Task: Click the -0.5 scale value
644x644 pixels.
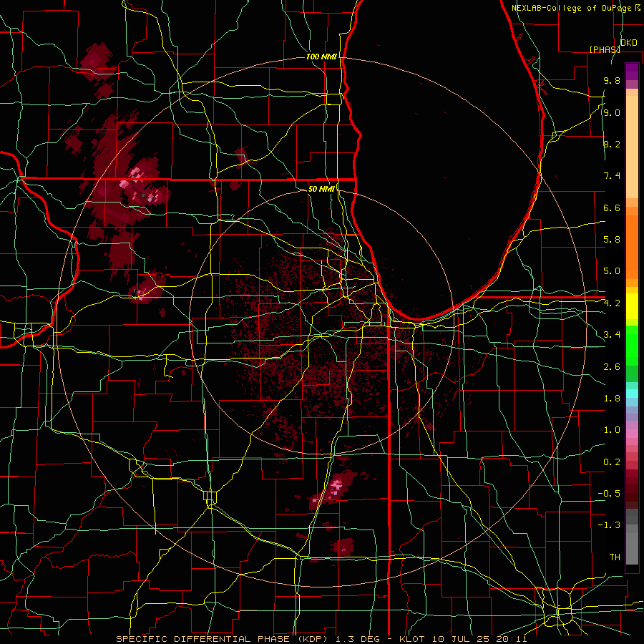Action: pos(609,493)
